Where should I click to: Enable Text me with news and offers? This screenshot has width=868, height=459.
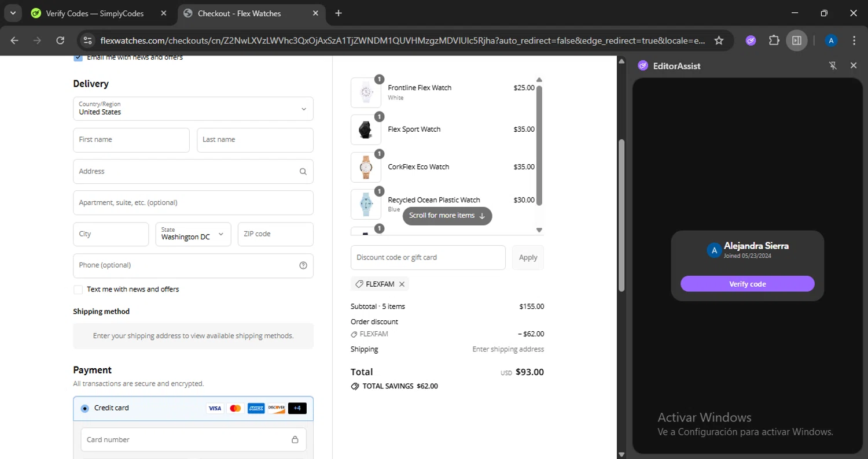click(78, 290)
